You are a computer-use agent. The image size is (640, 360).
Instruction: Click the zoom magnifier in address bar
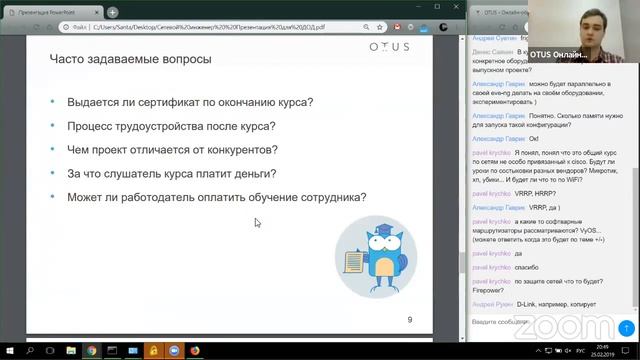point(366,27)
